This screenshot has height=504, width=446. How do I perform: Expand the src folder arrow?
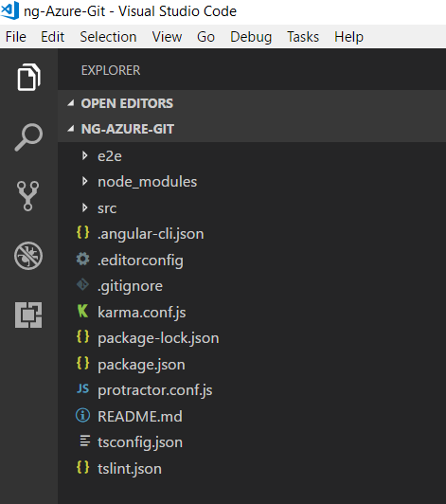(85, 207)
